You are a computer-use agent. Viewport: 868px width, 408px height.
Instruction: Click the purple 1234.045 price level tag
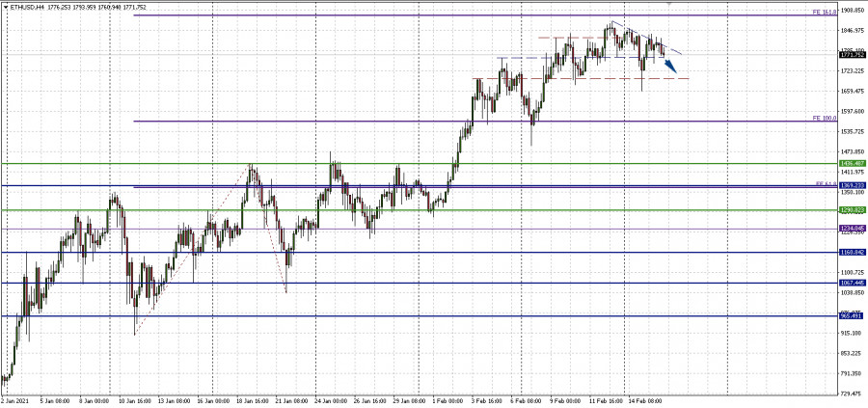[x=850, y=229]
